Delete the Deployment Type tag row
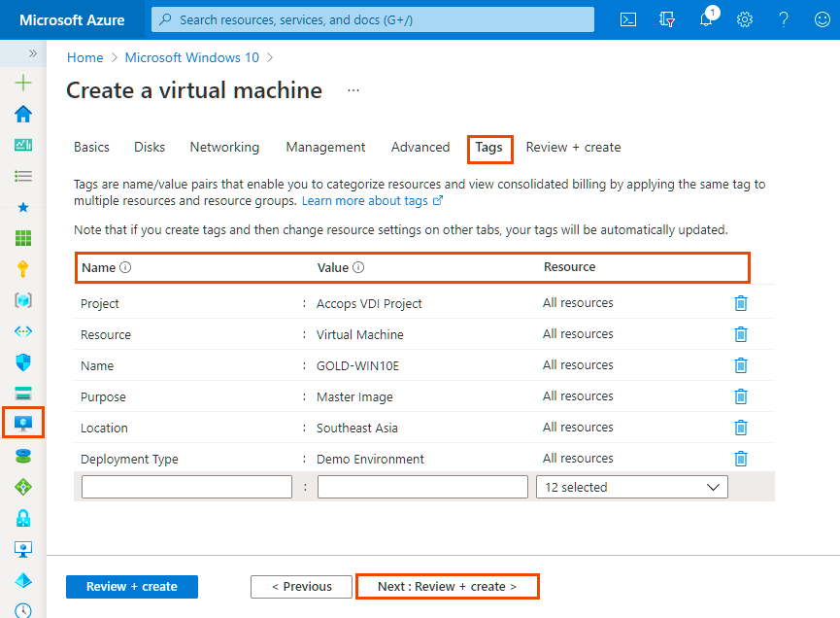 tap(741, 459)
